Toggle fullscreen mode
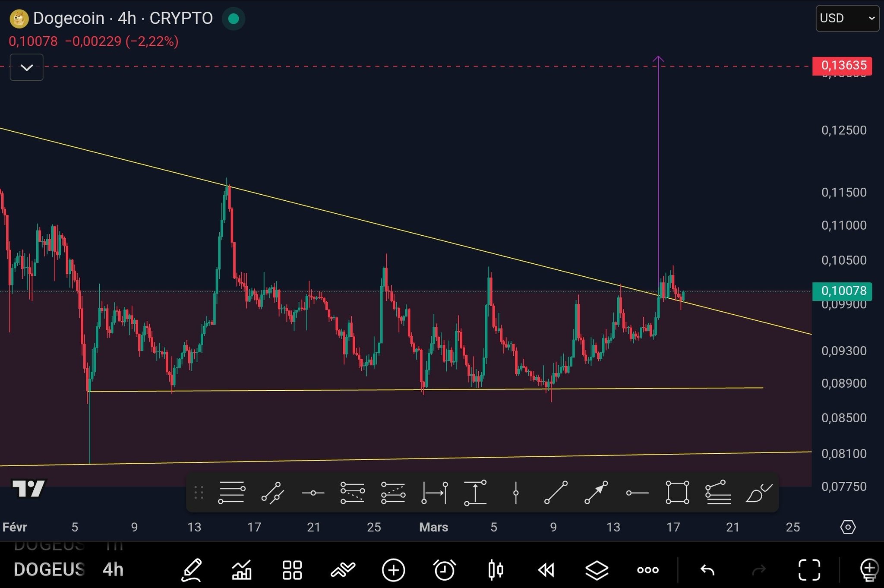Screen dimensions: 884x588 [809, 570]
